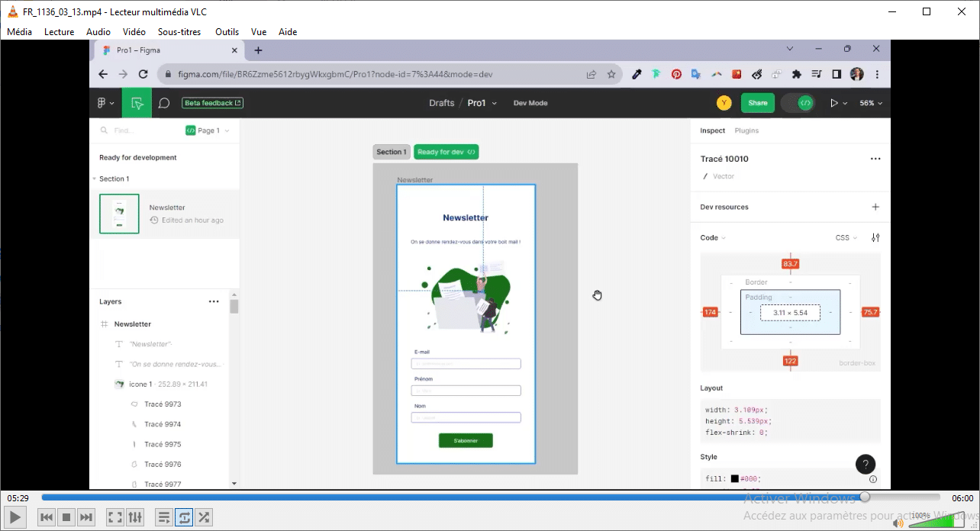
Task: Select the Newsletter frame thumbnail
Action: [x=119, y=214]
